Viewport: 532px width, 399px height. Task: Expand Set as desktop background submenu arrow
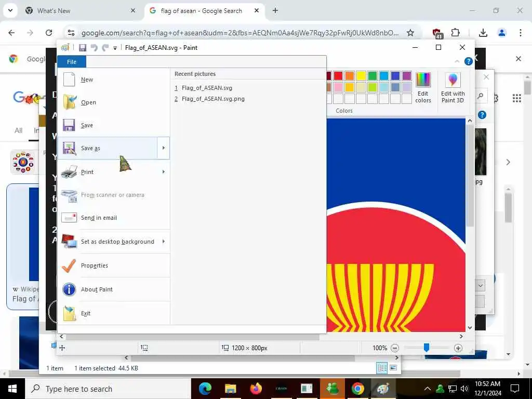point(164,242)
